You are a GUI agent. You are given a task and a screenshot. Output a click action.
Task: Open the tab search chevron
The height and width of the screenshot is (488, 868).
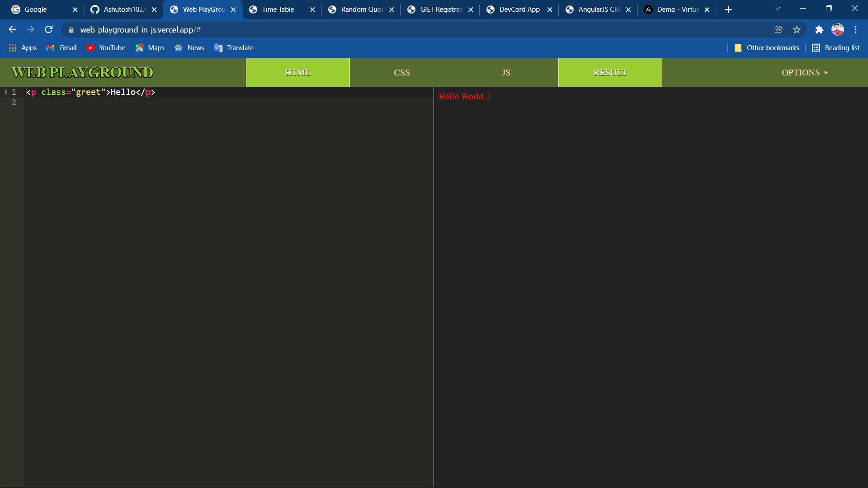pyautogui.click(x=778, y=9)
